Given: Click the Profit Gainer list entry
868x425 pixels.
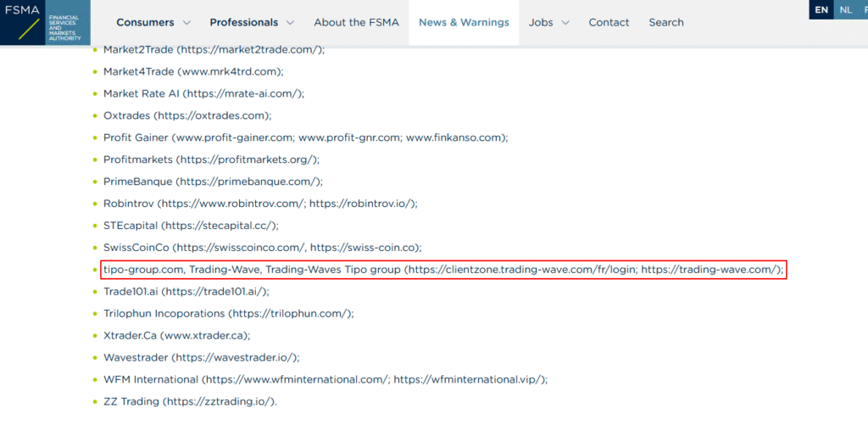Looking at the screenshot, I should pos(305,137).
